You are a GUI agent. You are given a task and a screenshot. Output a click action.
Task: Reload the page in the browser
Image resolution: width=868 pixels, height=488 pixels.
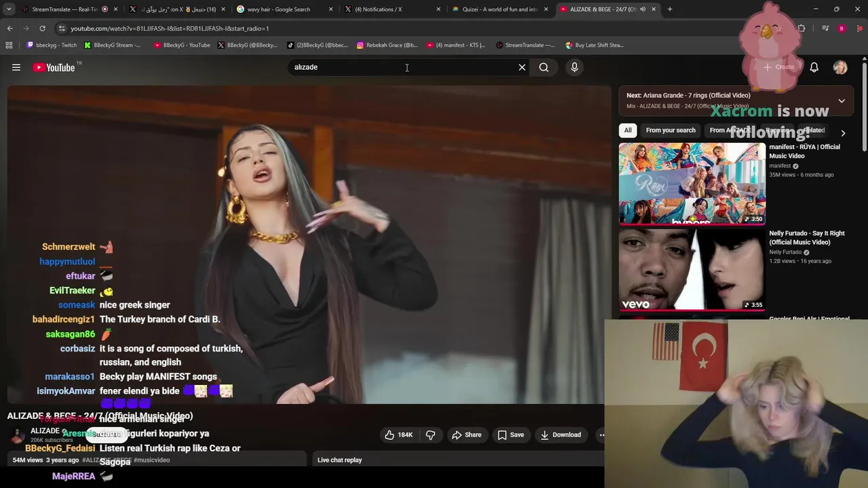coord(42,28)
